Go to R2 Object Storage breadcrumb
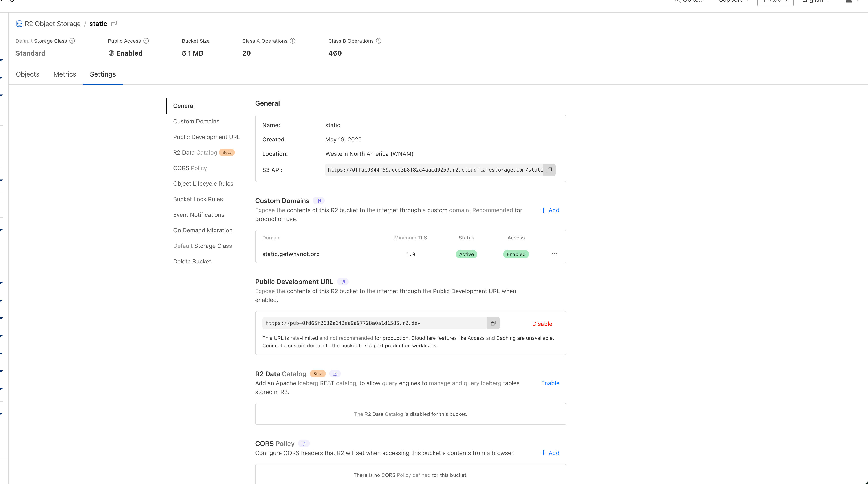The width and height of the screenshot is (868, 484). pos(53,24)
